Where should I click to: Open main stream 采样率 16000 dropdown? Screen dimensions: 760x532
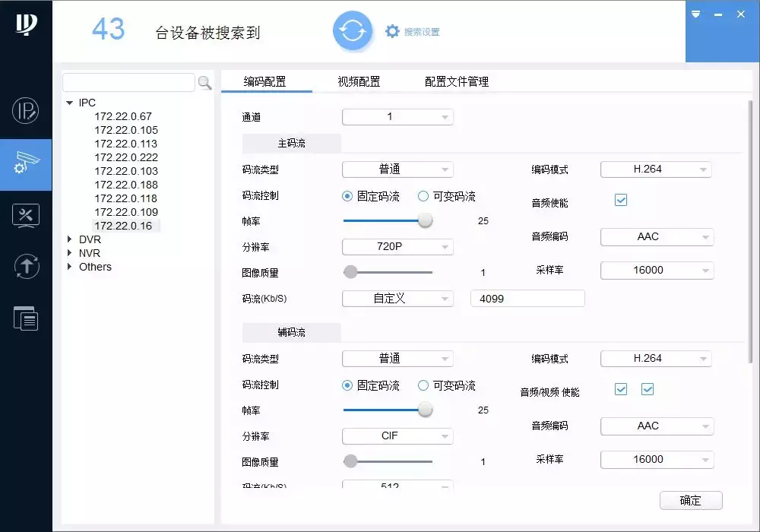pyautogui.click(x=657, y=271)
